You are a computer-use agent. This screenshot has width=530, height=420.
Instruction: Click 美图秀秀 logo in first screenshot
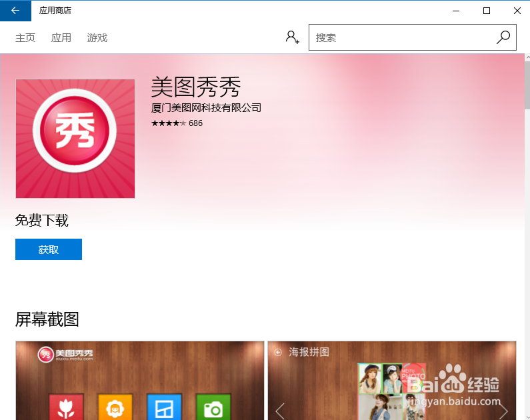point(65,354)
